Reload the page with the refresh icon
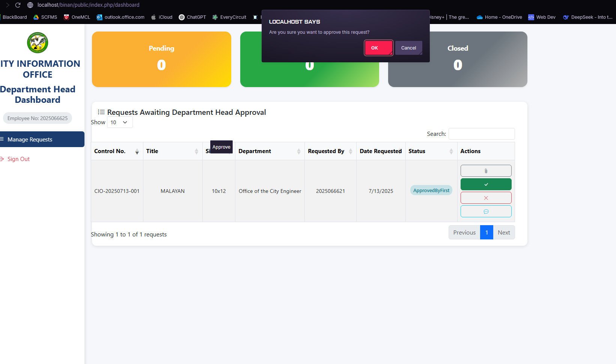 click(18, 5)
